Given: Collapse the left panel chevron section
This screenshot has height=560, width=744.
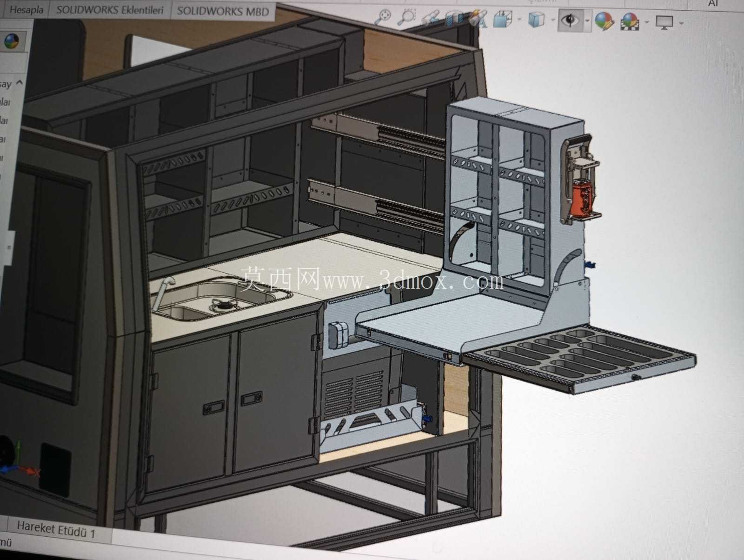Looking at the screenshot, I should tap(19, 83).
